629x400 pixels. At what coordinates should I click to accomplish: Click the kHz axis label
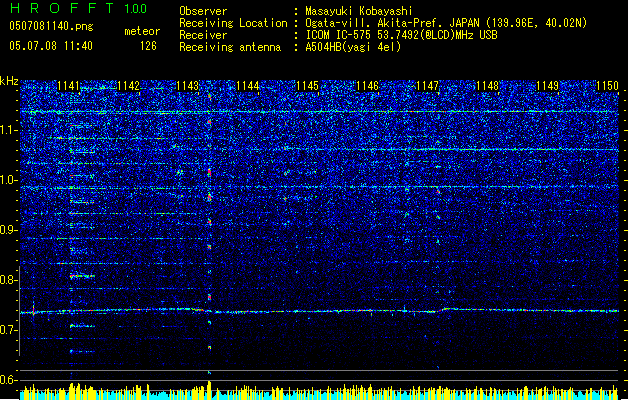(x=9, y=81)
